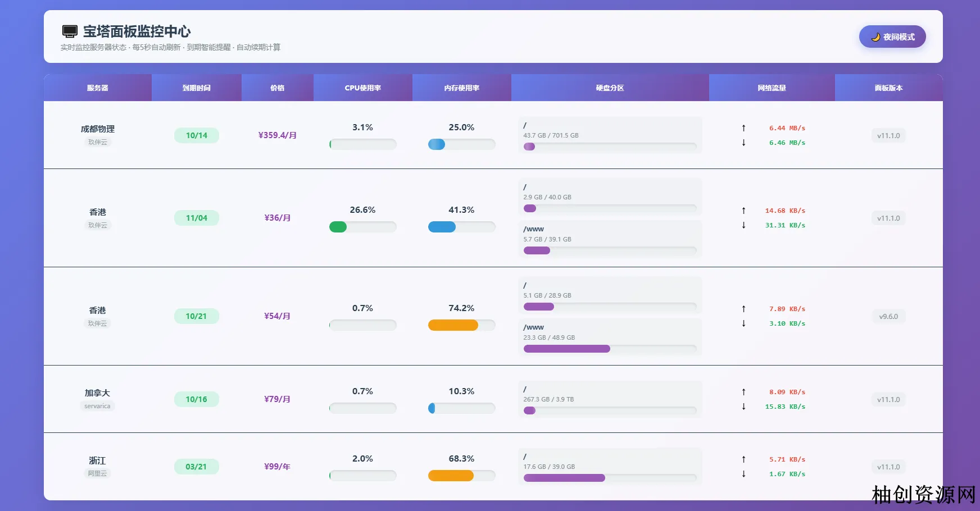Image resolution: width=980 pixels, height=511 pixels.
Task: Click the 硬盘分区 column header
Action: [610, 88]
